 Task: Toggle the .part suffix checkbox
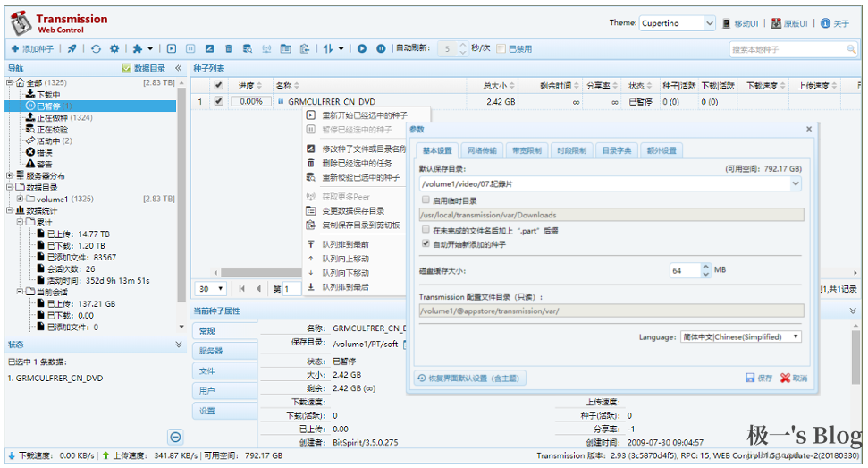point(426,229)
